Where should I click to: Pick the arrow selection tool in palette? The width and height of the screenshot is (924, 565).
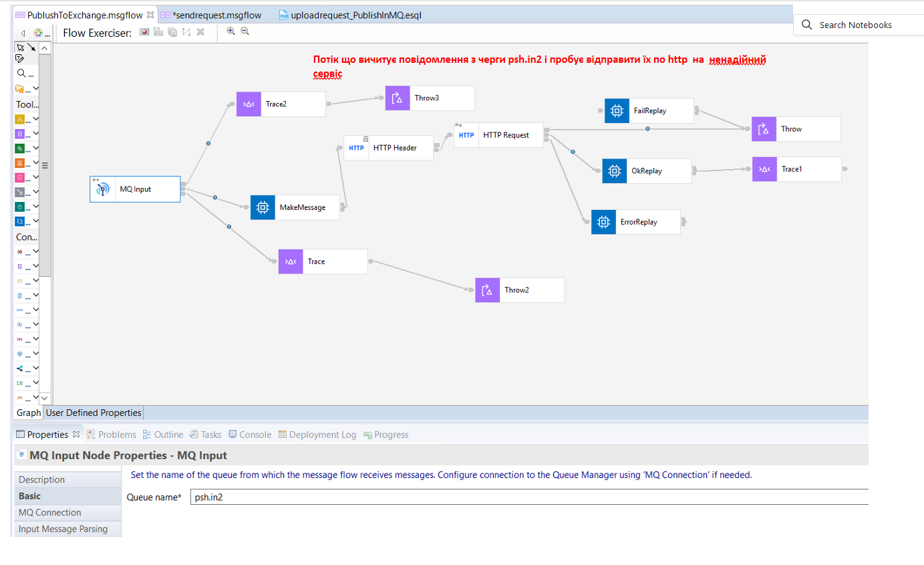tap(20, 47)
